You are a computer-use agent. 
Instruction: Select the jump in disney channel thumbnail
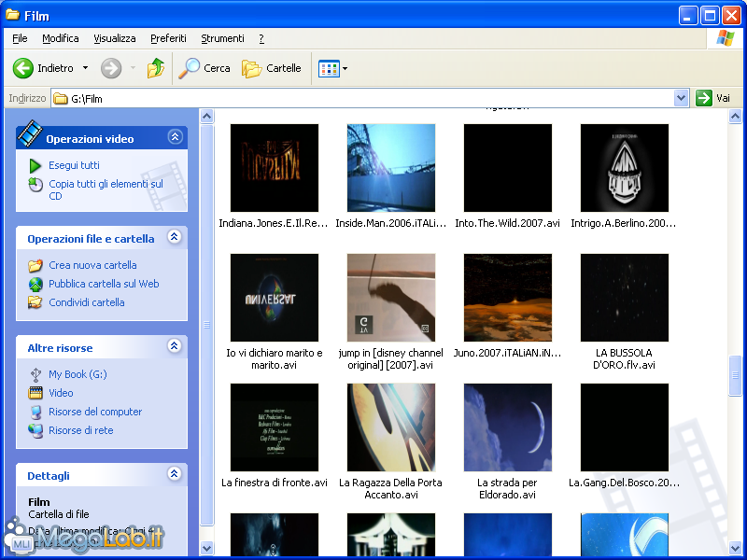point(391,298)
